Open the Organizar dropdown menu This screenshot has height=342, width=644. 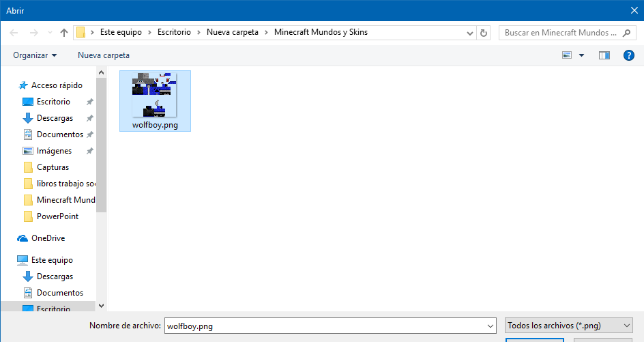point(35,55)
